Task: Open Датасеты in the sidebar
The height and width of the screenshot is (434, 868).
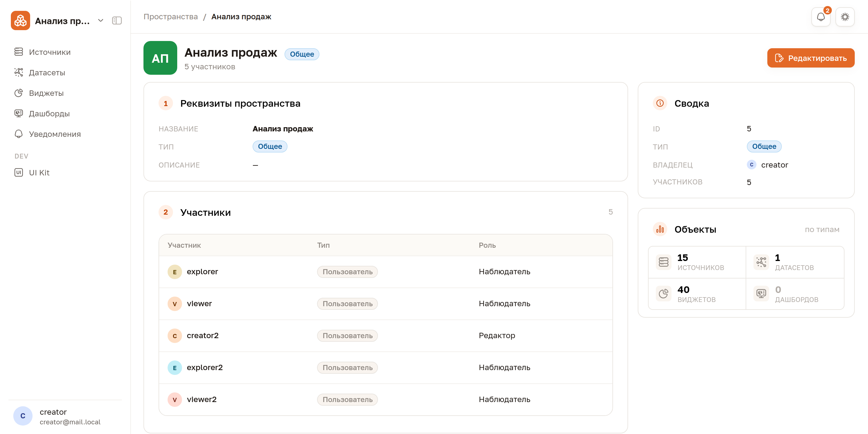Action: pos(65,72)
